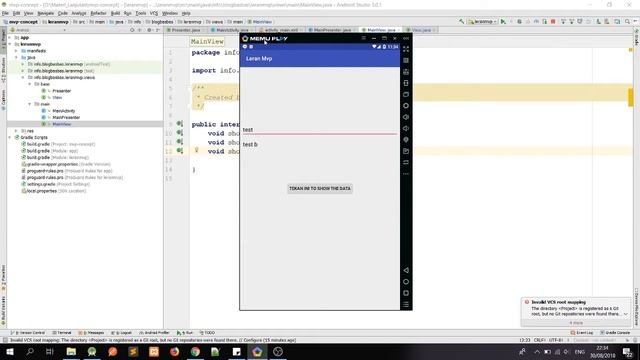The image size is (640, 360).
Task: Open project panel settings gear icon
Action: [149, 30]
